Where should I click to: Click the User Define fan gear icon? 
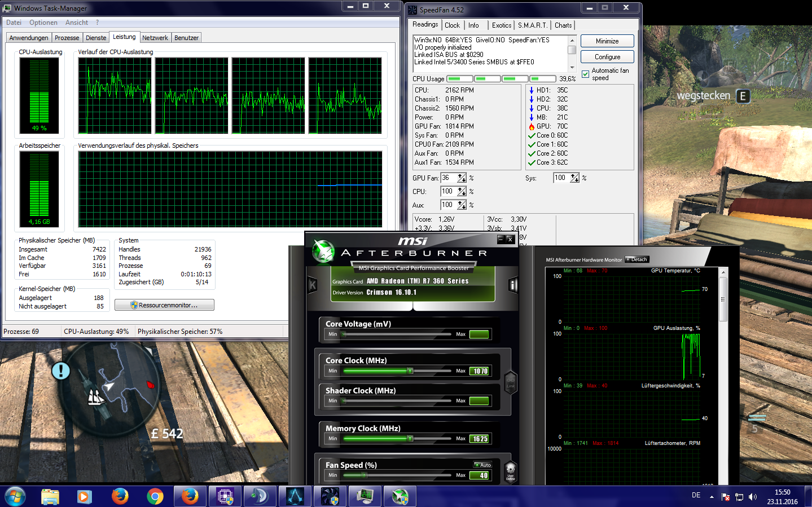[x=510, y=471]
